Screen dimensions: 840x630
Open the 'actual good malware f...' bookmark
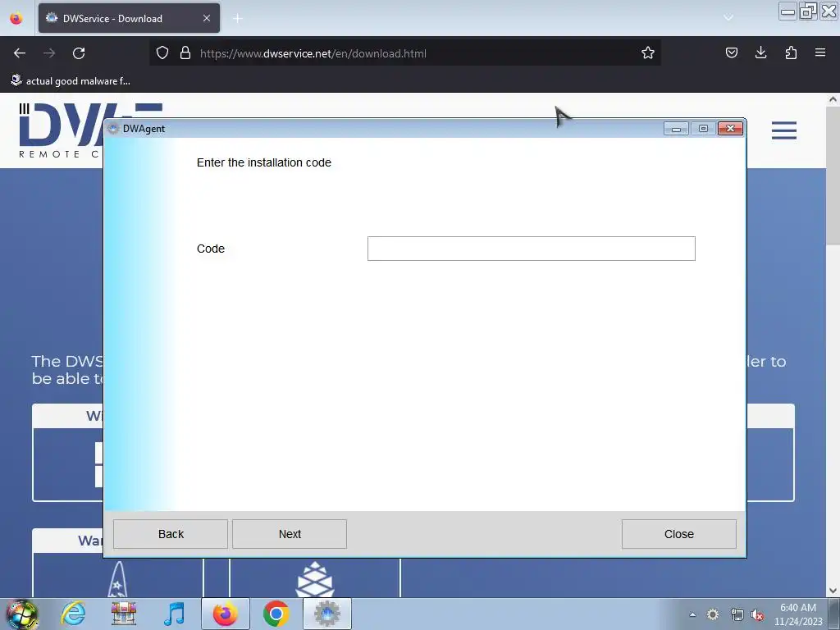click(71, 81)
